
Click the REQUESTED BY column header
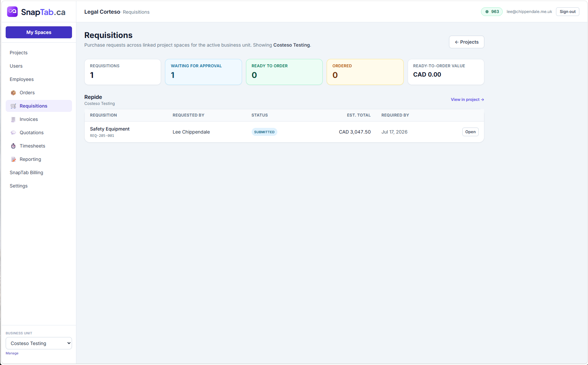(x=188, y=115)
